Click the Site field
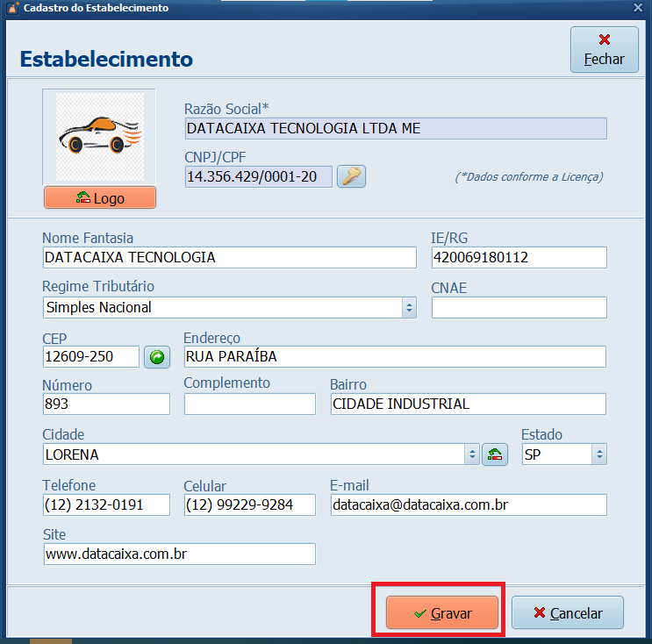Viewport: 652px width, 644px height. [180, 554]
